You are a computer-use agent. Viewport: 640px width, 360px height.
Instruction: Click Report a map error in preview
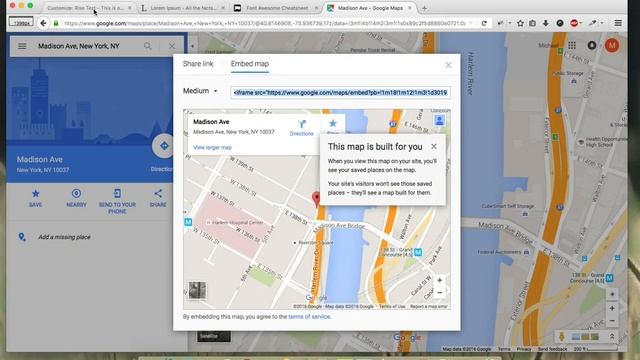429,306
